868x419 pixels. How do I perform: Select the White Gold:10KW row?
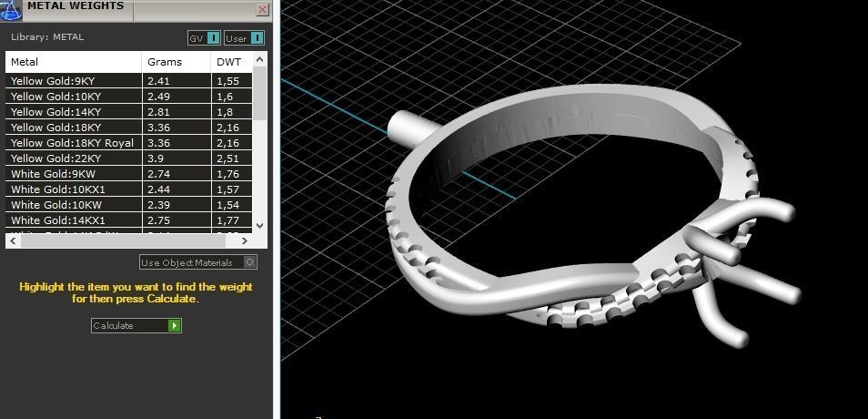[129, 205]
